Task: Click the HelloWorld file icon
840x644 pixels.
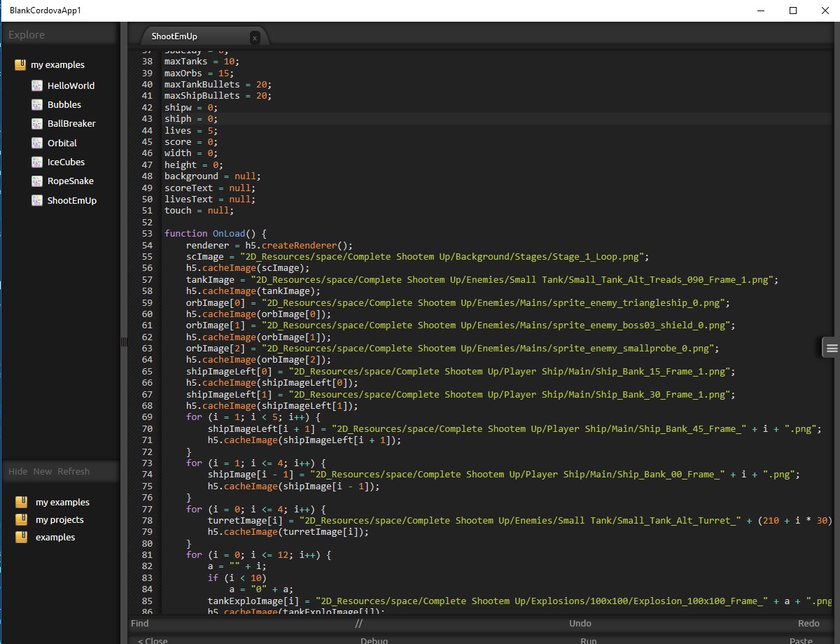Action: pos(37,85)
